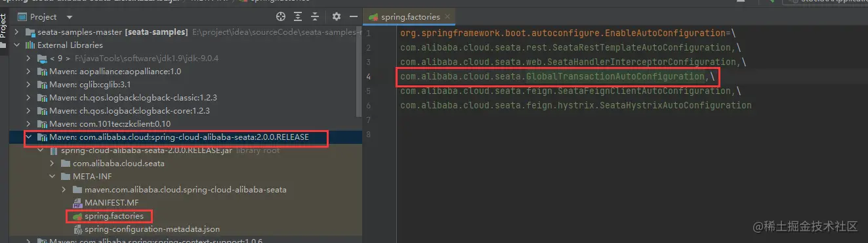This screenshot has width=868, height=243.
Task: Expand Maven logback-core:1.2.3 node
Action: (29, 111)
